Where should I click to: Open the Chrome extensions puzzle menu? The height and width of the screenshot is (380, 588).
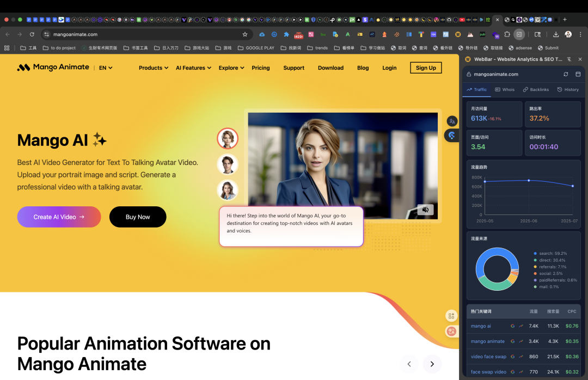pos(507,34)
